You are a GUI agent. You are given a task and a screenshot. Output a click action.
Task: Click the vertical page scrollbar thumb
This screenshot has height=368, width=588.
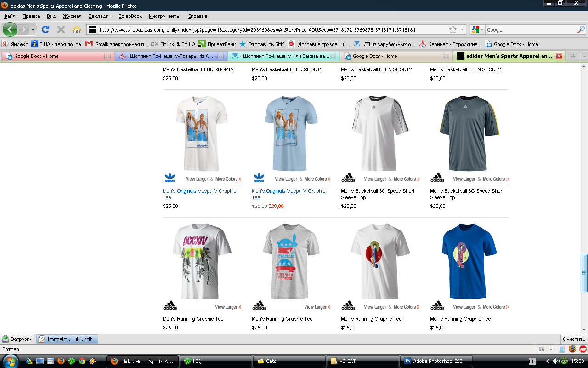coord(584,272)
